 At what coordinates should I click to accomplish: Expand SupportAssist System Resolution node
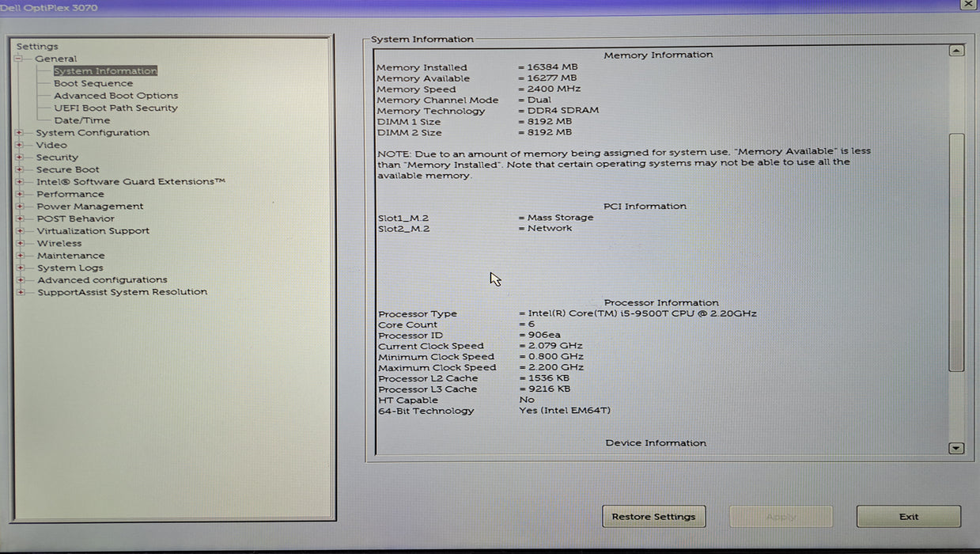(19, 292)
